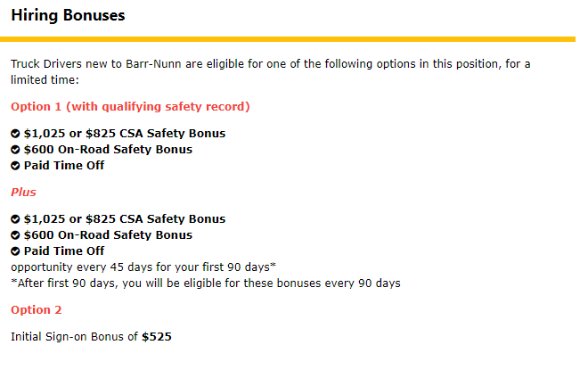Click the Hiring Bonuses heading
The height and width of the screenshot is (386, 588).
68,16
